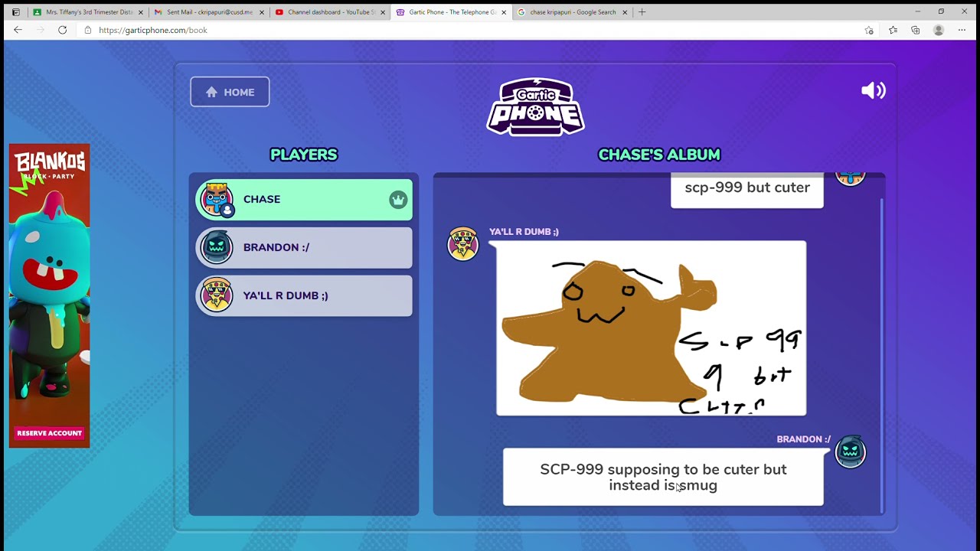
Task: Reload the page with the refresh icon
Action: tap(63, 30)
